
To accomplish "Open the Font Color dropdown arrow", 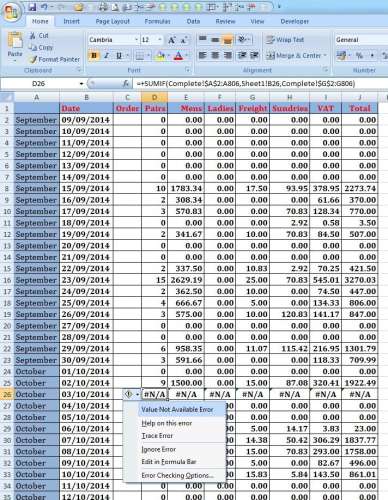I will pyautogui.click(x=187, y=56).
